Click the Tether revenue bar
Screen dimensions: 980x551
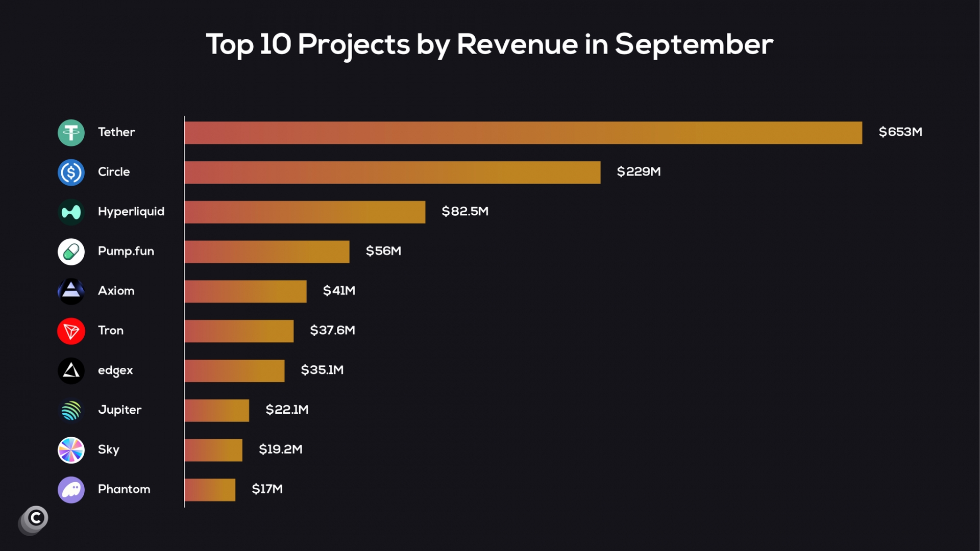point(523,133)
